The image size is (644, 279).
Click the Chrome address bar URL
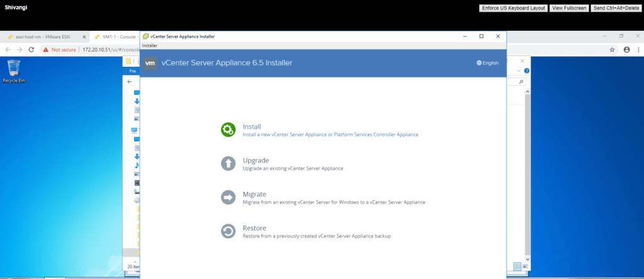(x=110, y=49)
